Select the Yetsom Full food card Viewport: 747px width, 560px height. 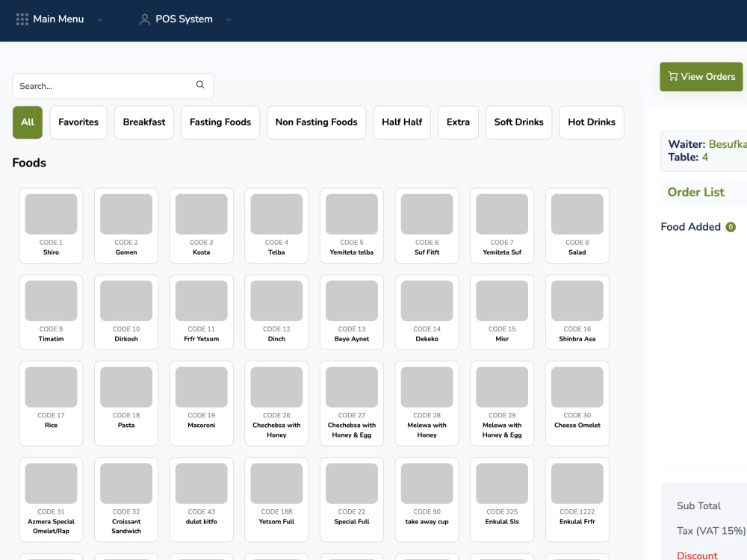(276, 500)
